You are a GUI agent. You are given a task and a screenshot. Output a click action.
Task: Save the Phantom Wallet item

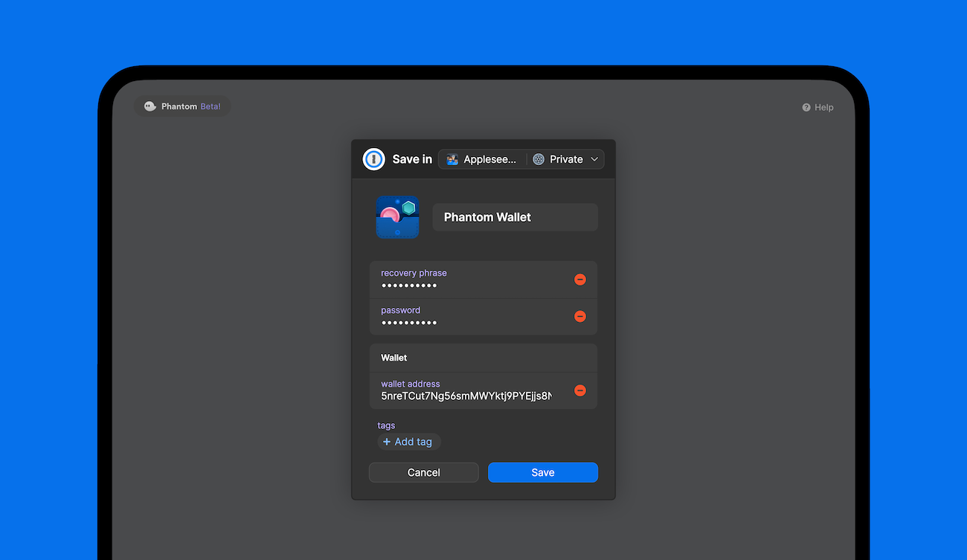pos(542,472)
